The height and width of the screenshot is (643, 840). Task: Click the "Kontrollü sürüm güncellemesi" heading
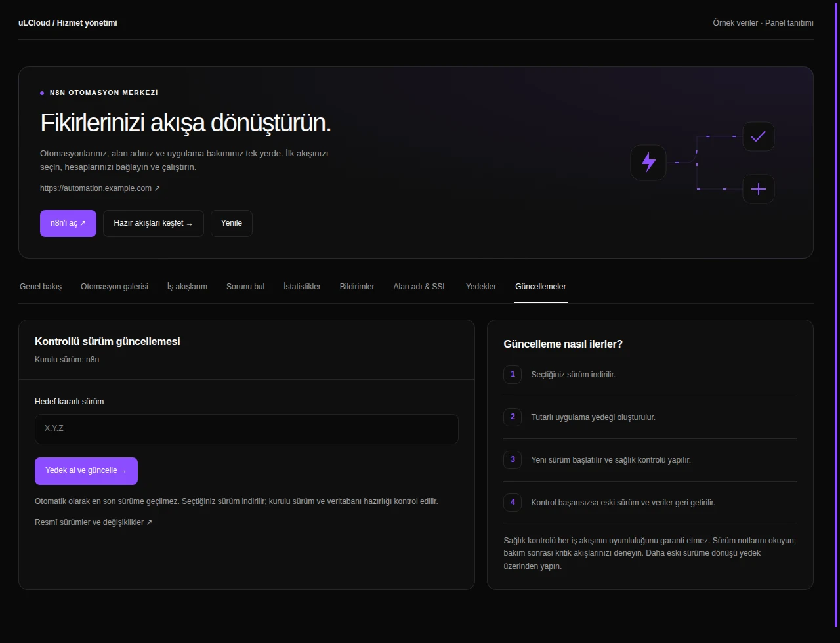pos(108,341)
